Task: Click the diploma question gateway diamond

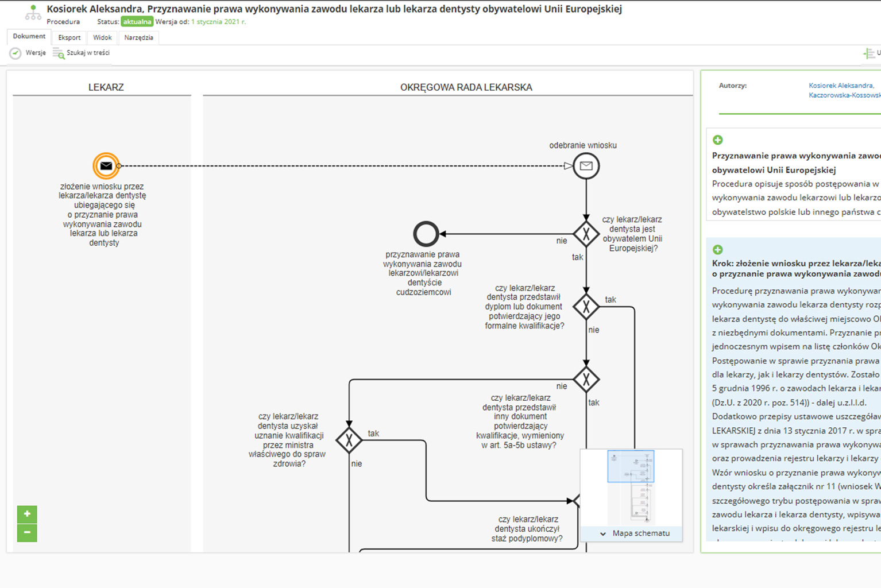Action: click(x=586, y=307)
